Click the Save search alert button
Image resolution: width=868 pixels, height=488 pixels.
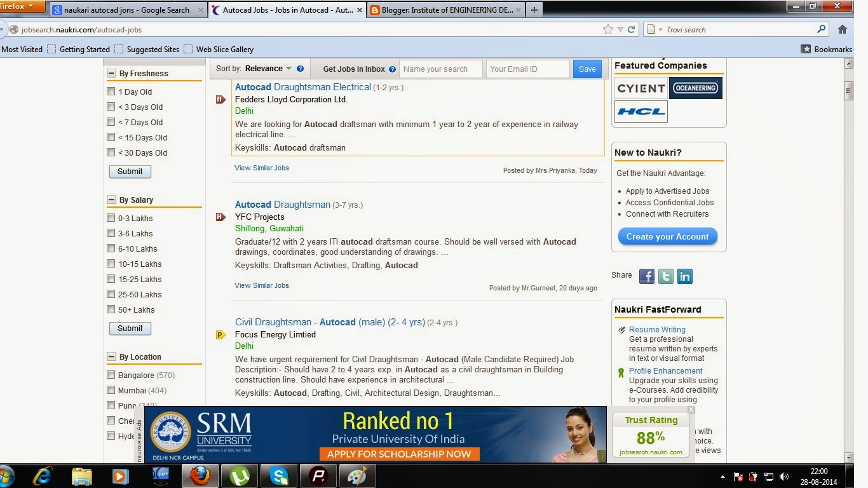(587, 69)
